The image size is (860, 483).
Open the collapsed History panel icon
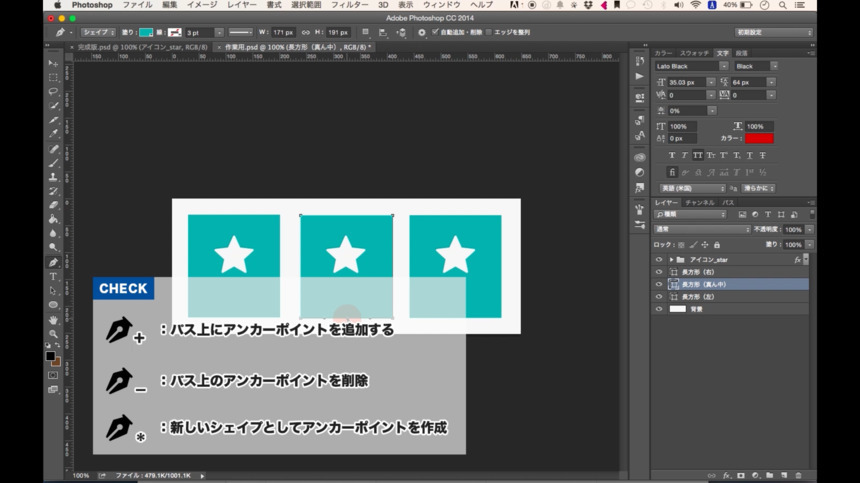pos(640,61)
